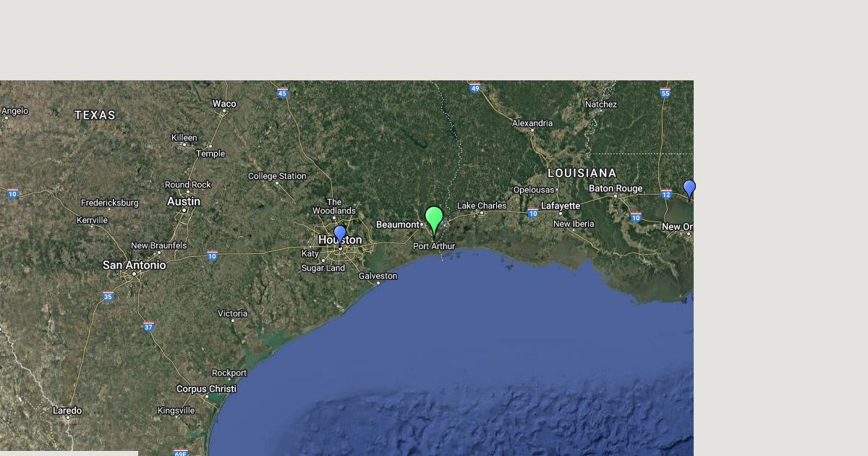
Task: Select the Waco city label
Action: (x=224, y=104)
